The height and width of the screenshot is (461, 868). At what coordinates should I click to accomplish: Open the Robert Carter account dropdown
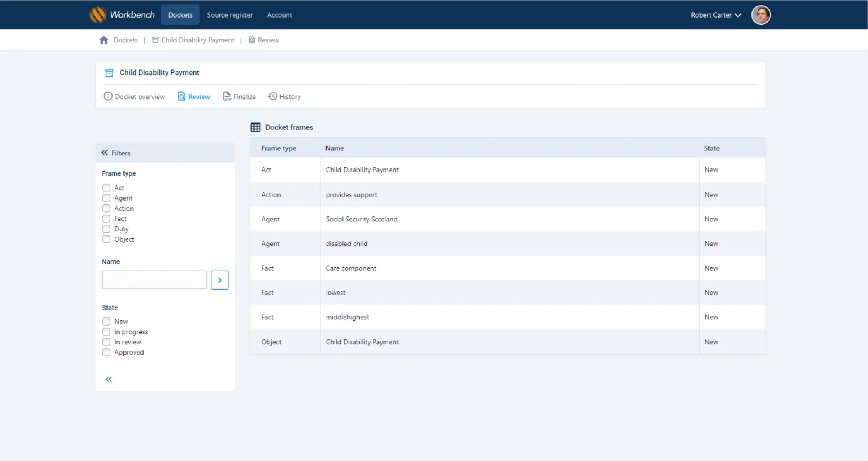pyautogui.click(x=715, y=15)
